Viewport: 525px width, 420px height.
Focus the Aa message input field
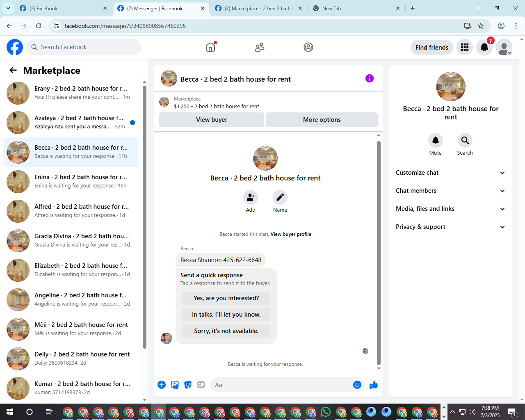281,385
